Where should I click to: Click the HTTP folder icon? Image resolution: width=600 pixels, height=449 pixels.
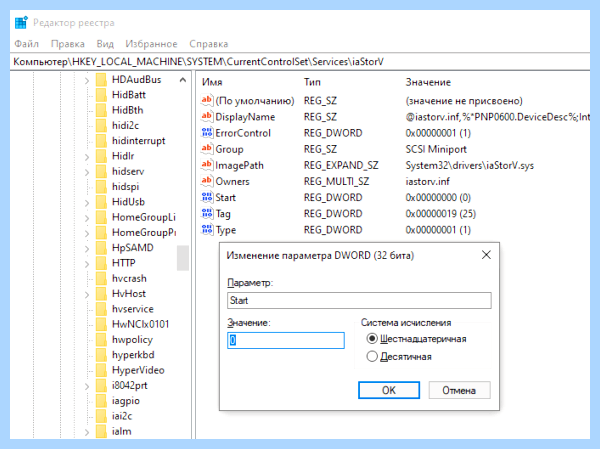tap(101, 263)
